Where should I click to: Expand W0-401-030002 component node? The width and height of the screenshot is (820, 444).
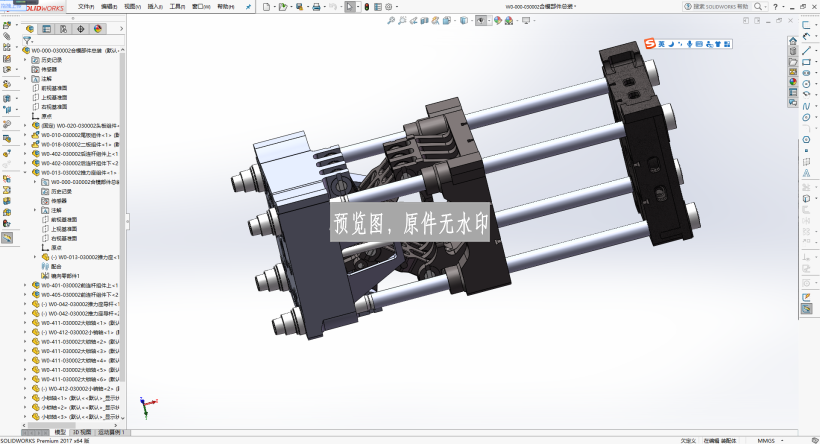point(25,286)
